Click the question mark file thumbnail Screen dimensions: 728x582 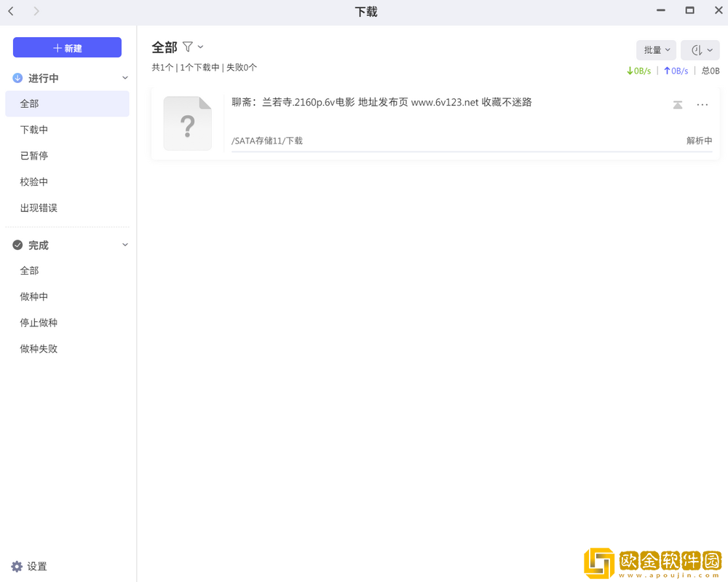point(187,123)
